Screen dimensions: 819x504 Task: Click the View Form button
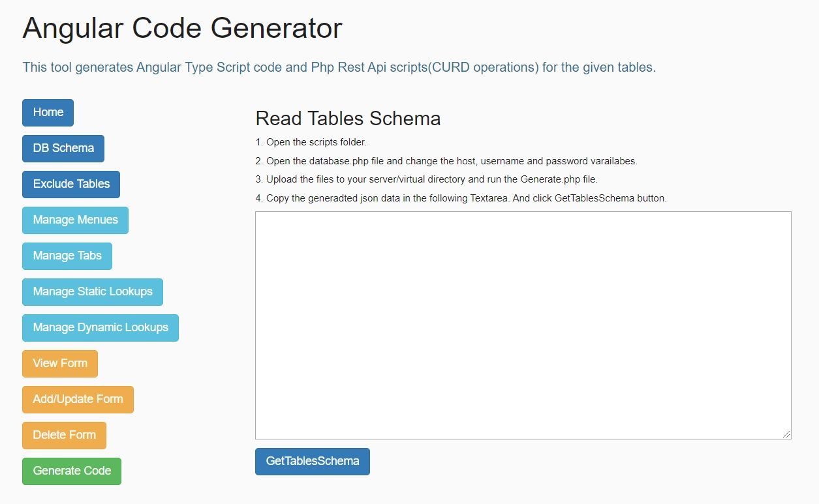pyautogui.click(x=60, y=364)
